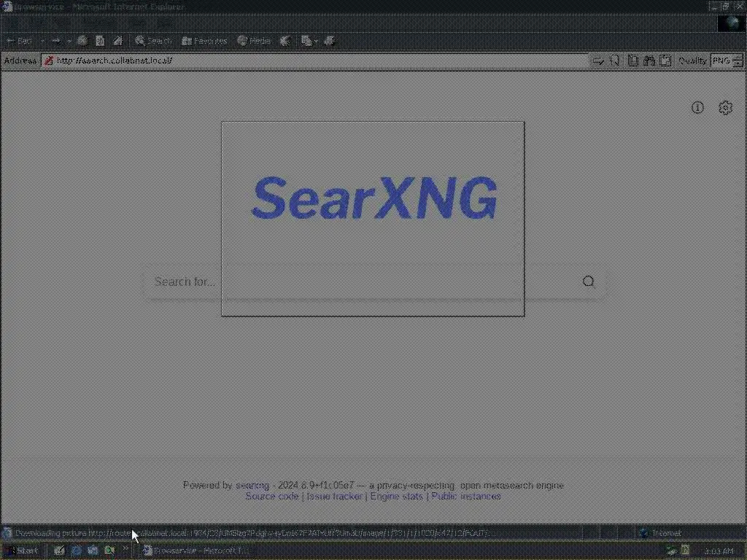Click the Forward arrow toolbar button
The width and height of the screenshot is (747, 560).
coord(55,41)
